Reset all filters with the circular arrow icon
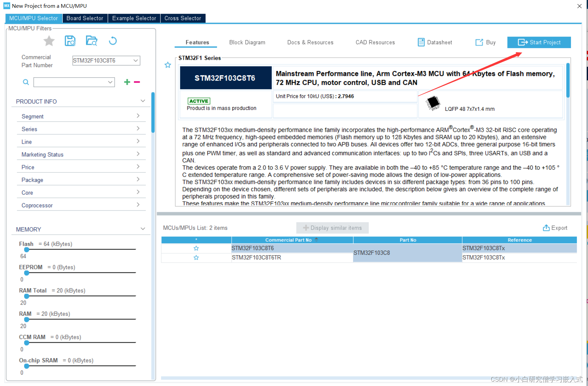Viewport: 588px width, 386px height. [x=113, y=41]
